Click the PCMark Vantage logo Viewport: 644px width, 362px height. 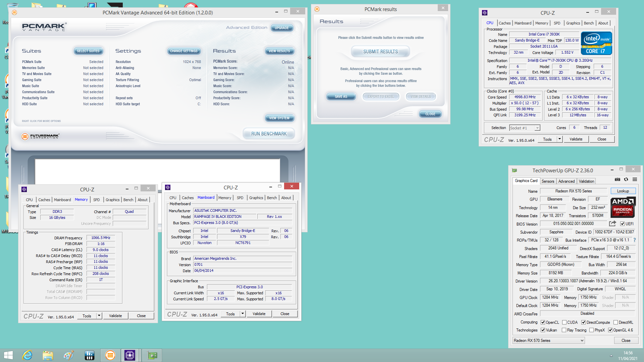coord(44,27)
